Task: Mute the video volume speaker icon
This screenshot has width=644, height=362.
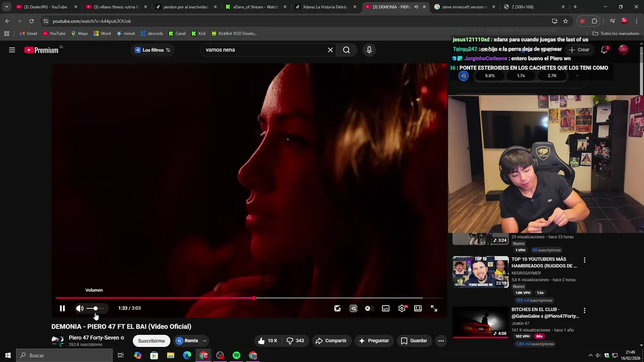Action: click(79, 308)
